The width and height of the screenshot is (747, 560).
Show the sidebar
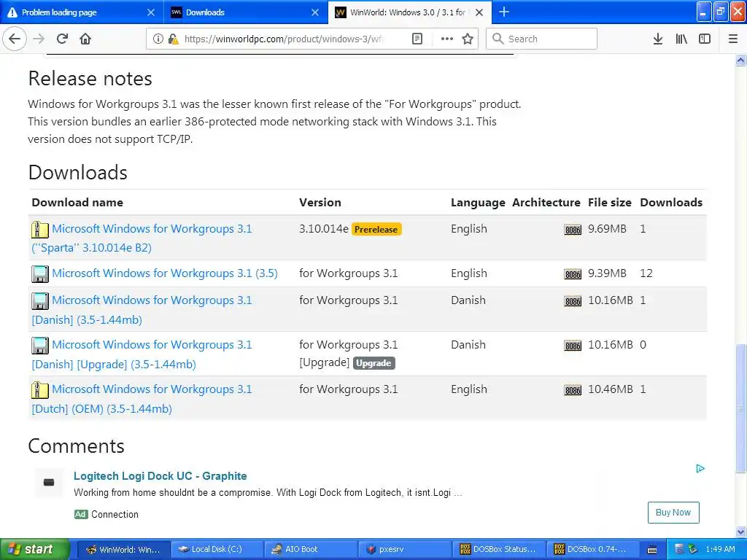coord(705,39)
